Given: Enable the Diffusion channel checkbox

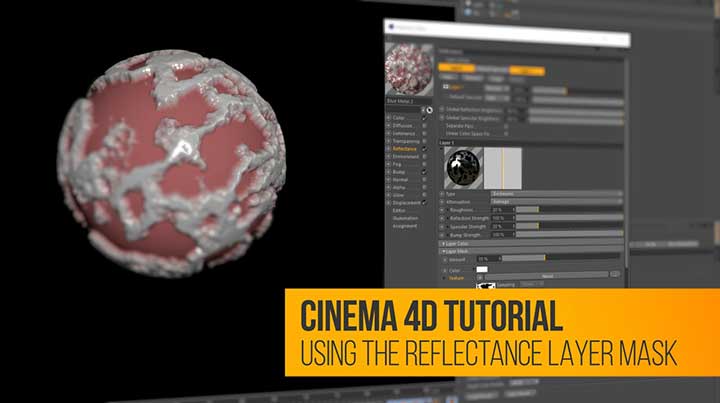Looking at the screenshot, I should coord(424,125).
